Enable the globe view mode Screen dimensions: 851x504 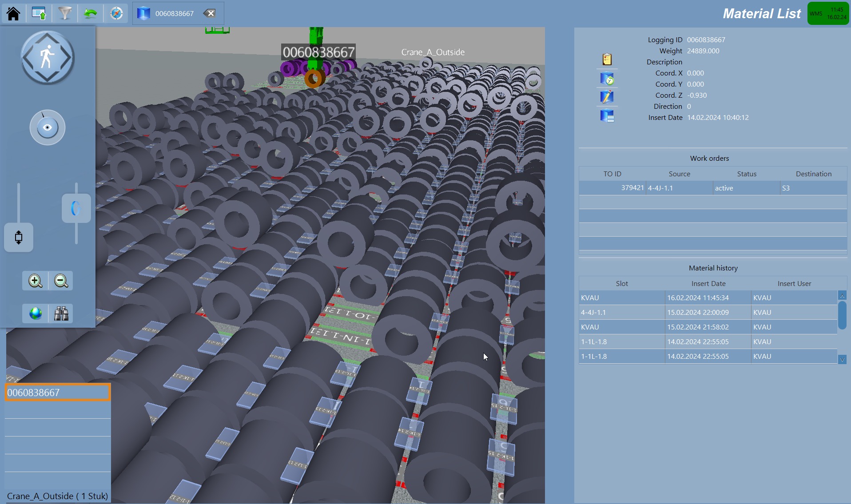click(x=35, y=313)
